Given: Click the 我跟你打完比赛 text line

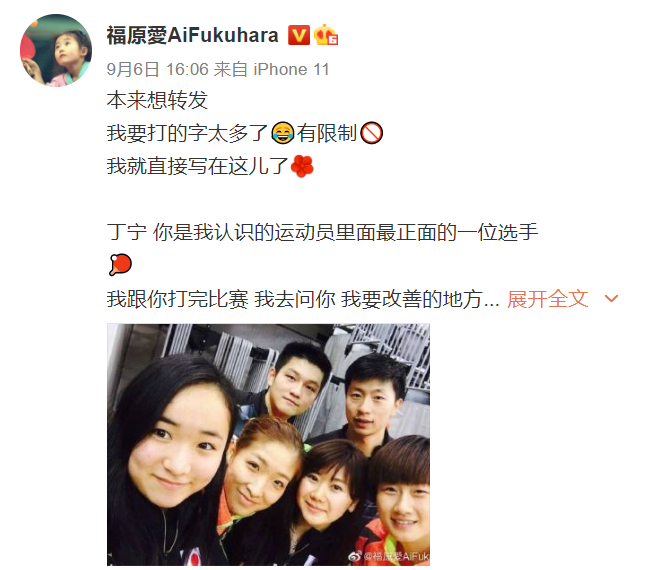Looking at the screenshot, I should [x=303, y=299].
